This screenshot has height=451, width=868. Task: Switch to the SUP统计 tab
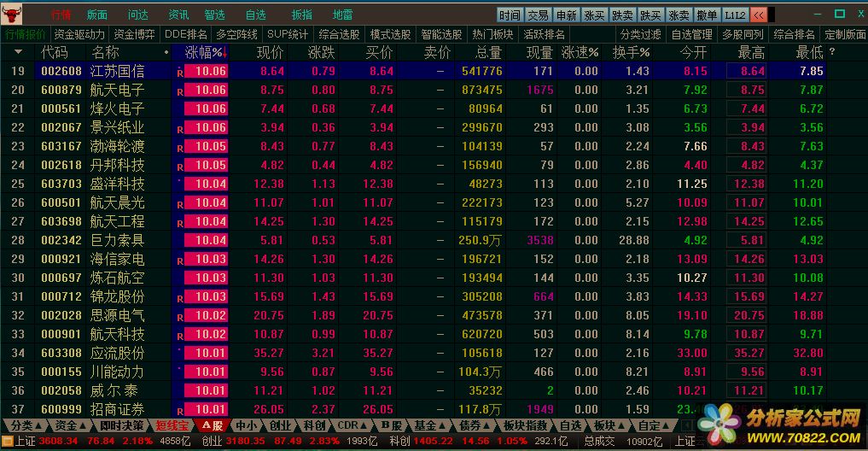point(288,34)
